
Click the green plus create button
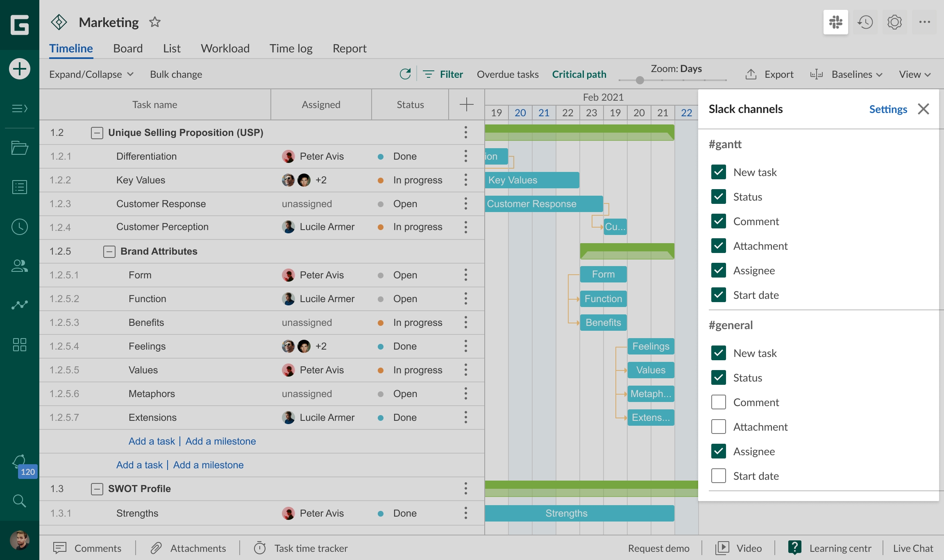click(19, 69)
